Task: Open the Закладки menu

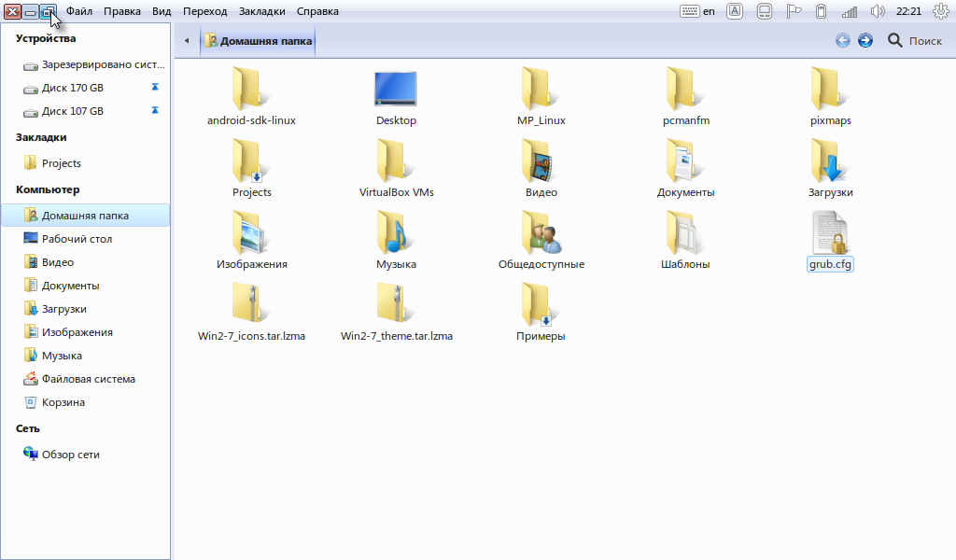Action: tap(261, 11)
